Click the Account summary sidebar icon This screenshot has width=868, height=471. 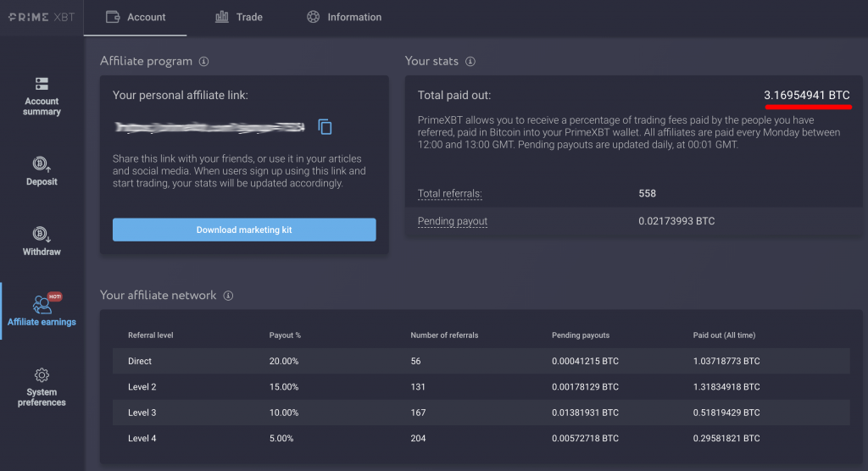pos(42,84)
